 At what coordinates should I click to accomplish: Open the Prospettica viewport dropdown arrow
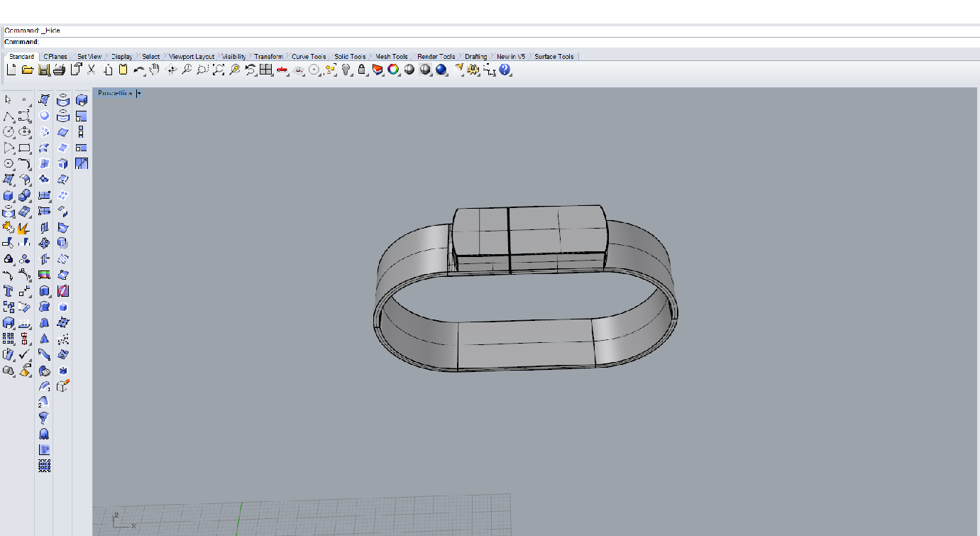point(139,93)
